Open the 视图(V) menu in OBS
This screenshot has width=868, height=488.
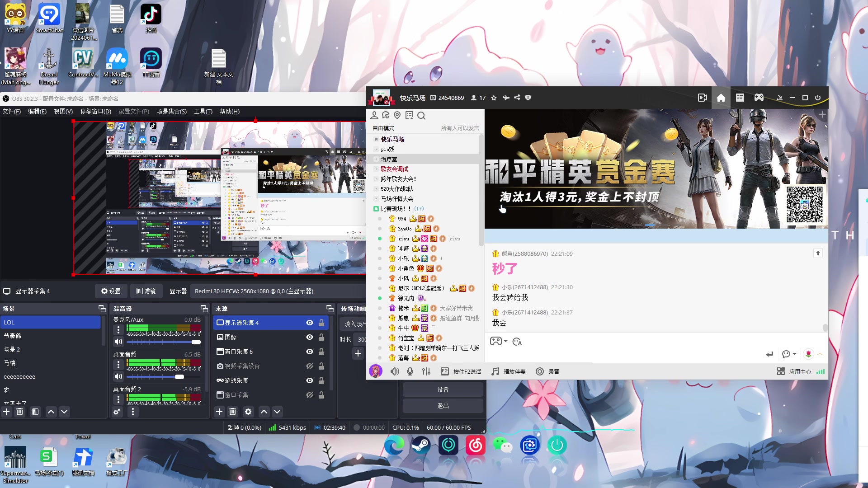coord(63,111)
